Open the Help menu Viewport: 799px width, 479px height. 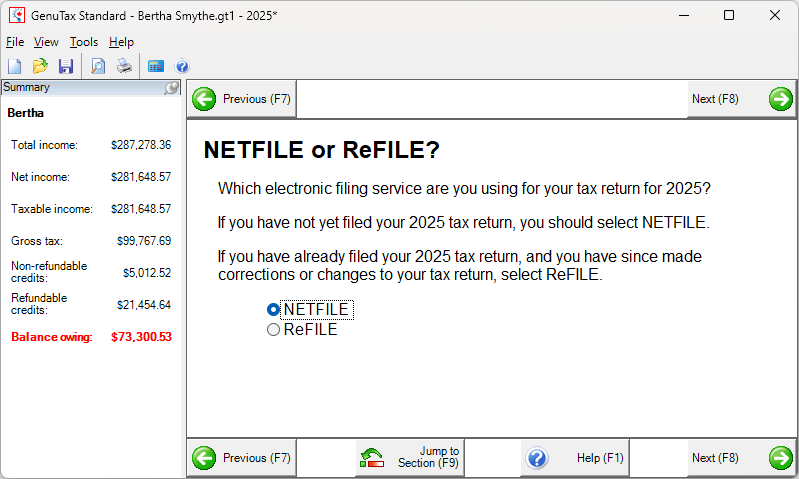(x=121, y=42)
